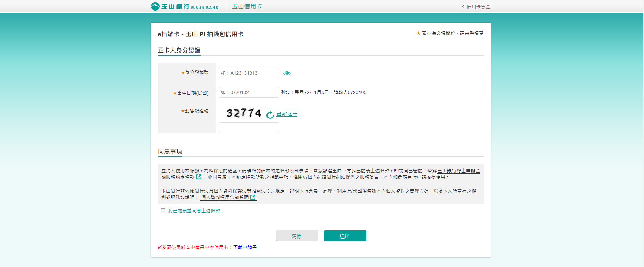The image size is (644, 267).
Task: Click the 正卡人身分認證 section heading
Action: pos(179,50)
